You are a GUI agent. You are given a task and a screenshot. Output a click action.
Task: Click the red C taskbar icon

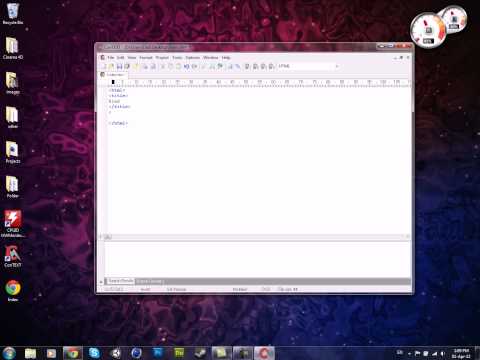tap(264, 353)
